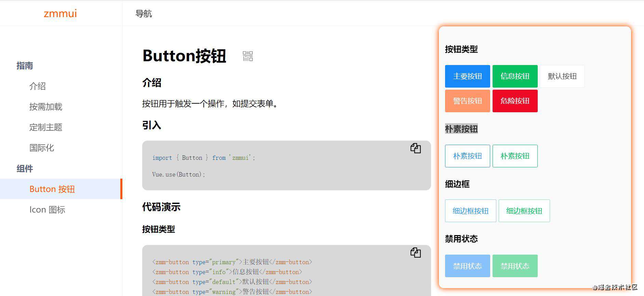Click the blue outlined 朴素按钮

click(468, 156)
